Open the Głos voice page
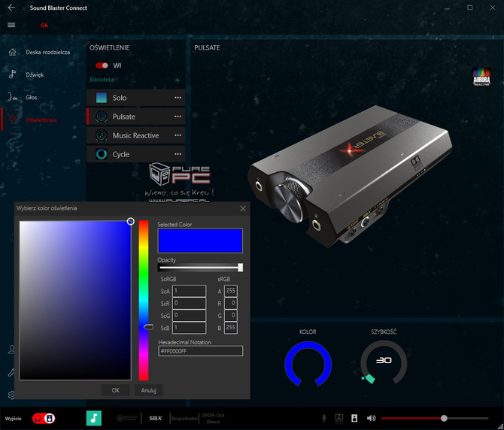Screen dimensions: 504x430 tap(32, 97)
